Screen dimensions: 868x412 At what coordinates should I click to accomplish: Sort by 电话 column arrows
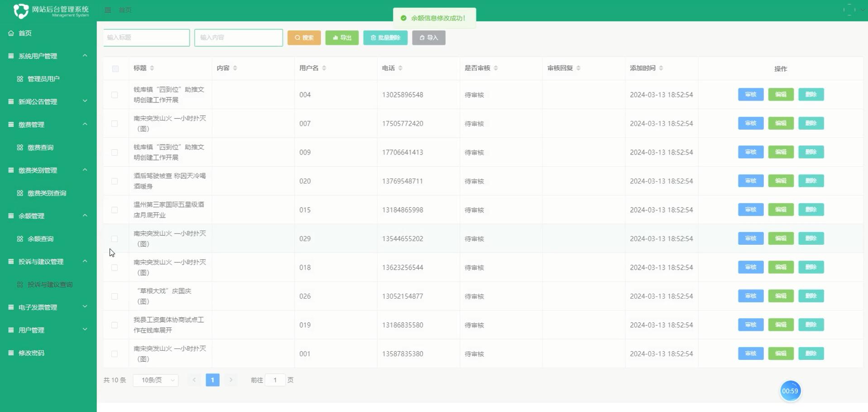point(400,68)
